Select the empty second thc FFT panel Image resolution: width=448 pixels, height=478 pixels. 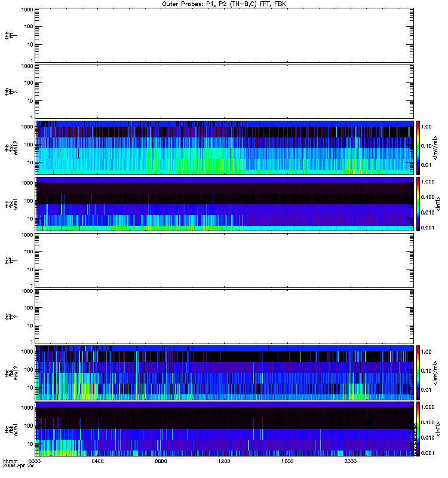[224, 317]
